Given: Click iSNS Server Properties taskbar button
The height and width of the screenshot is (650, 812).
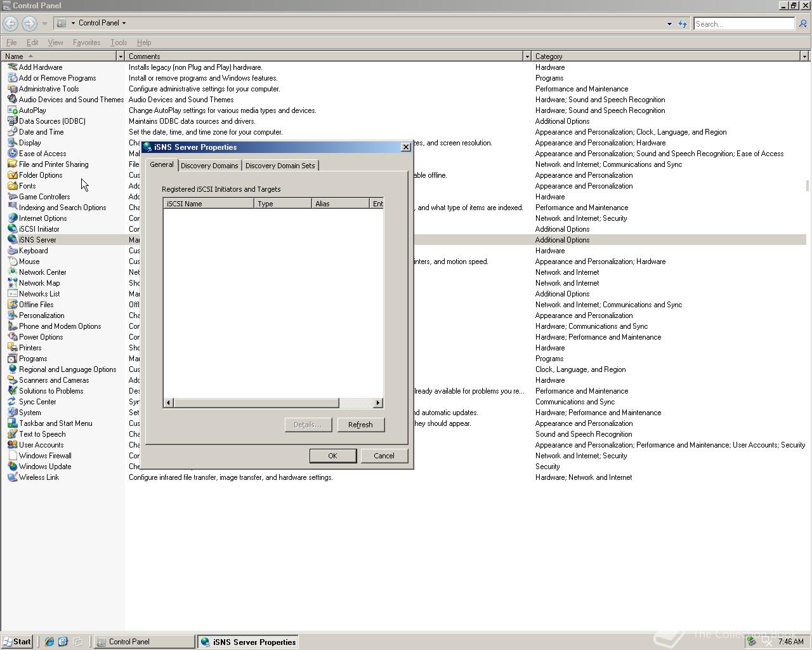Looking at the screenshot, I should [248, 642].
